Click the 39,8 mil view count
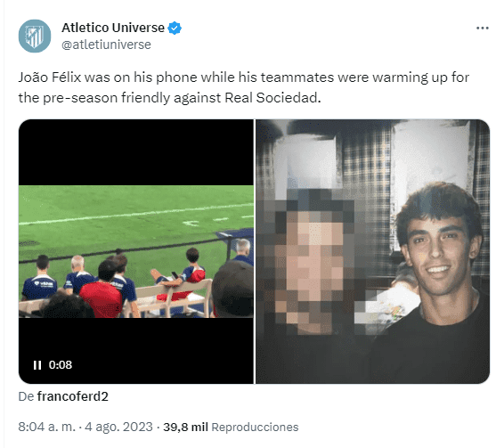The height and width of the screenshot is (448, 504). pyautogui.click(x=185, y=428)
